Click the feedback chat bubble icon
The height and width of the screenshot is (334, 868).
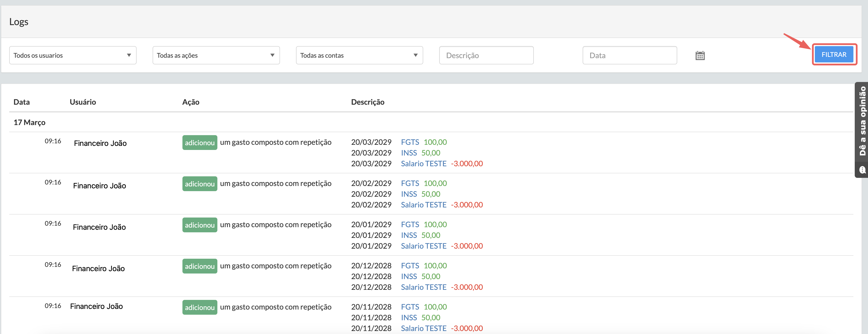862,170
